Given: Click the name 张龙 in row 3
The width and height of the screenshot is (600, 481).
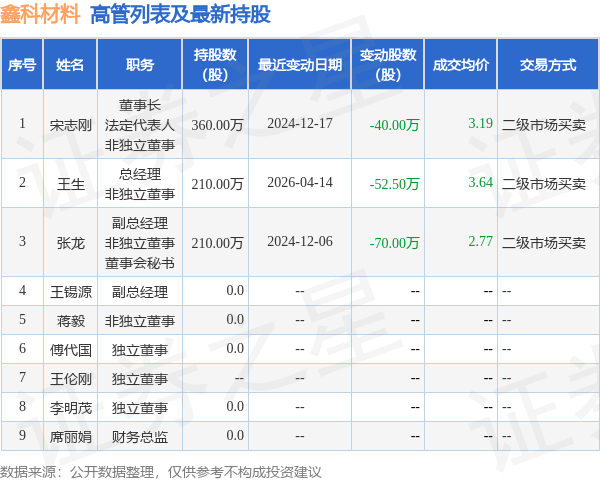Looking at the screenshot, I should coord(71,243).
